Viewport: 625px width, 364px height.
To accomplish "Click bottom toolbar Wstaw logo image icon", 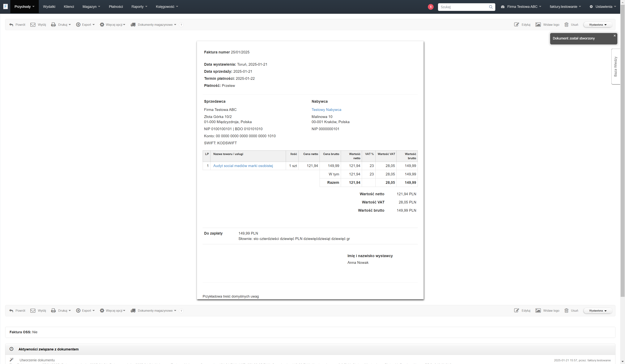I will (x=538, y=311).
